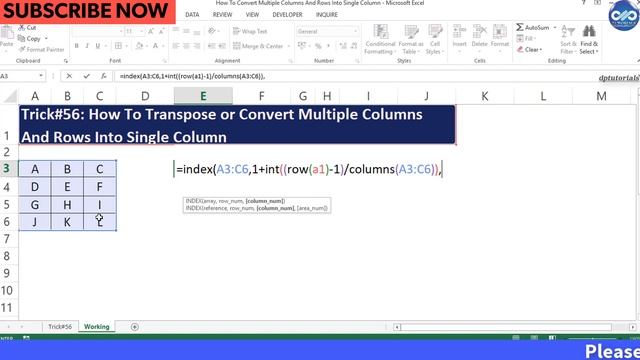Screen dimensions: 640x360
Task: Select column K header
Action: click(x=484, y=96)
